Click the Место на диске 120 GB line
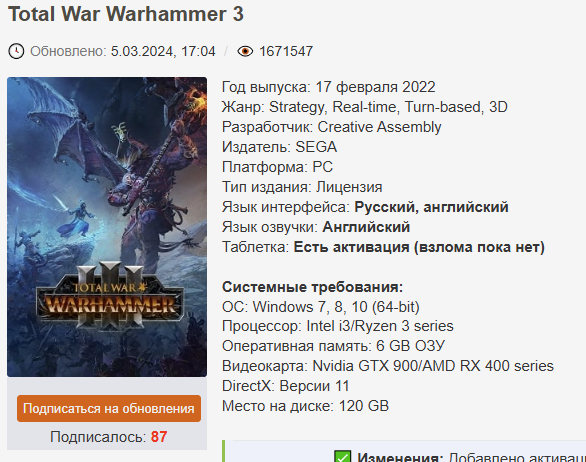This screenshot has width=586, height=462. pos(305,406)
